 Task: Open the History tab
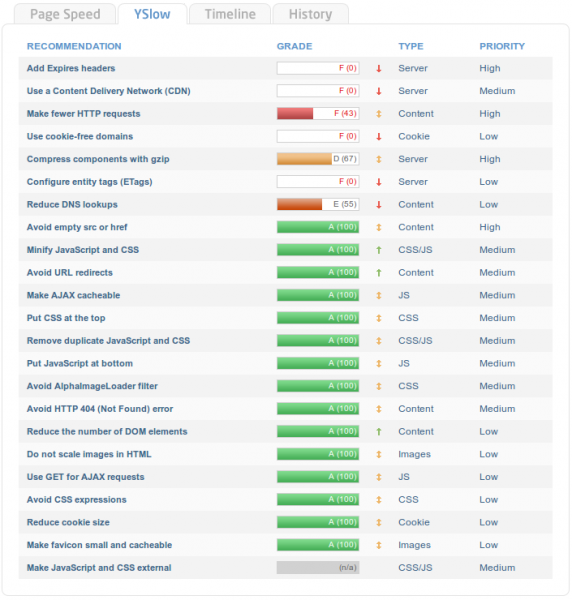(x=310, y=14)
